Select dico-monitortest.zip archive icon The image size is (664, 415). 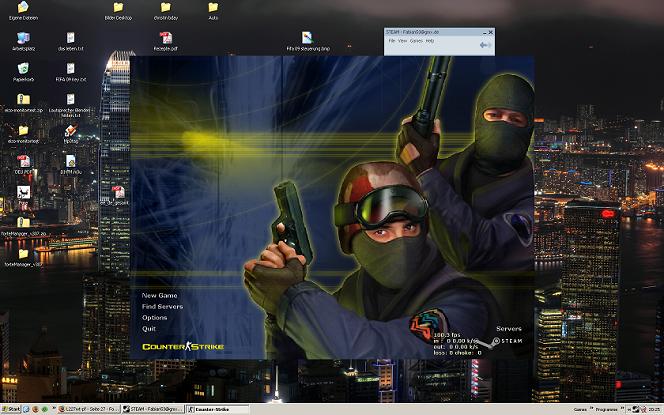coord(23,103)
